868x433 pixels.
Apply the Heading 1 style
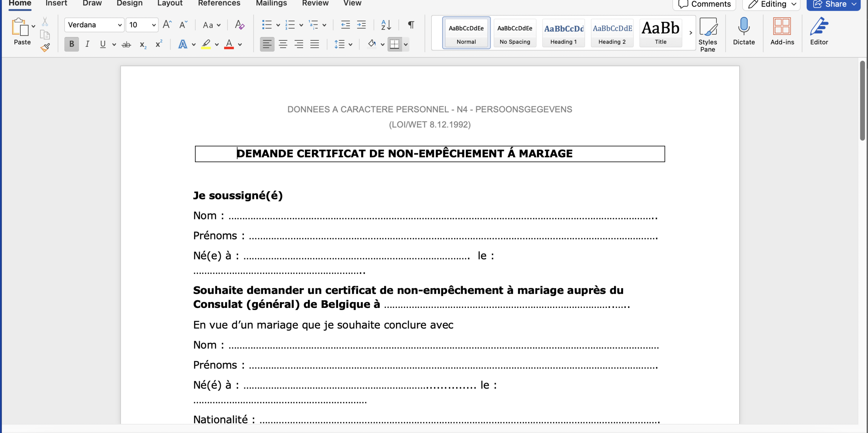tap(564, 33)
